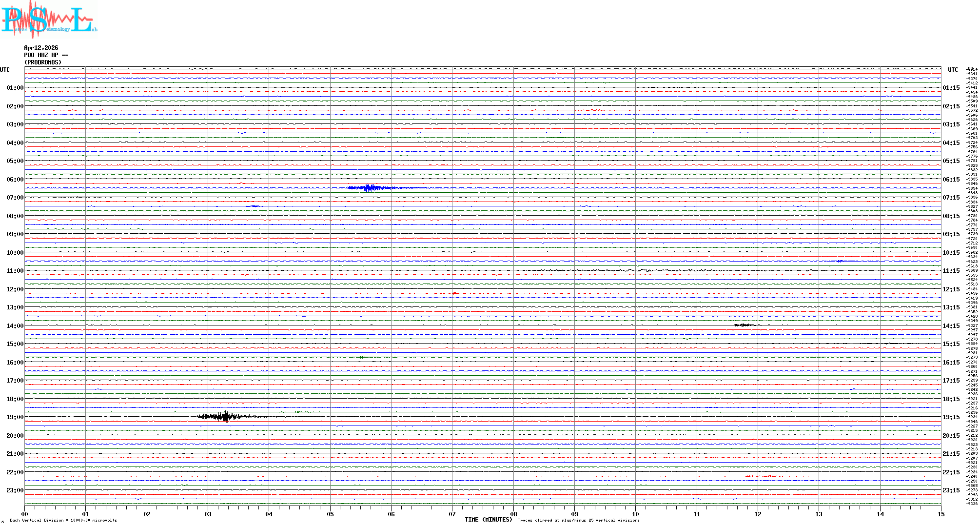The width and height of the screenshot is (980, 527).
Task: Click minute marker 15 at axis end
Action: 941,514
